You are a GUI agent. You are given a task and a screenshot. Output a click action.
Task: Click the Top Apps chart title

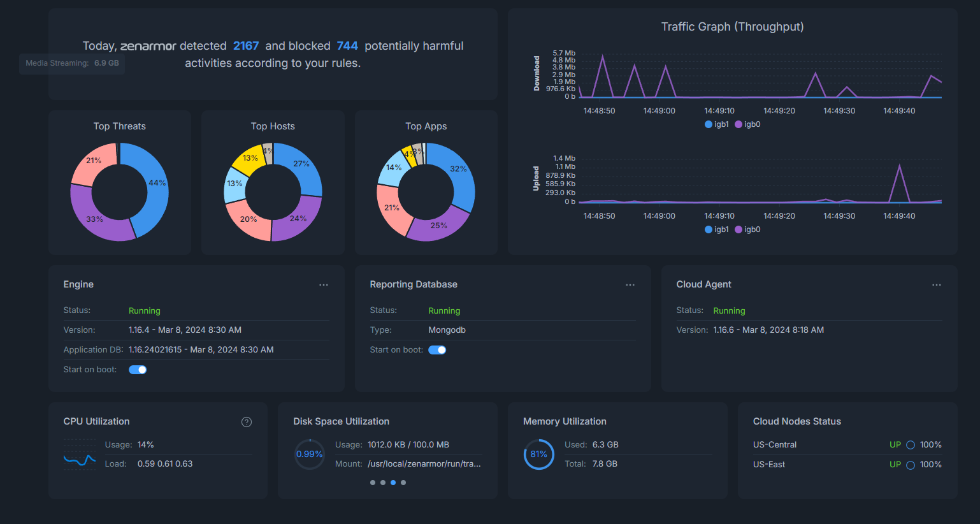[426, 126]
